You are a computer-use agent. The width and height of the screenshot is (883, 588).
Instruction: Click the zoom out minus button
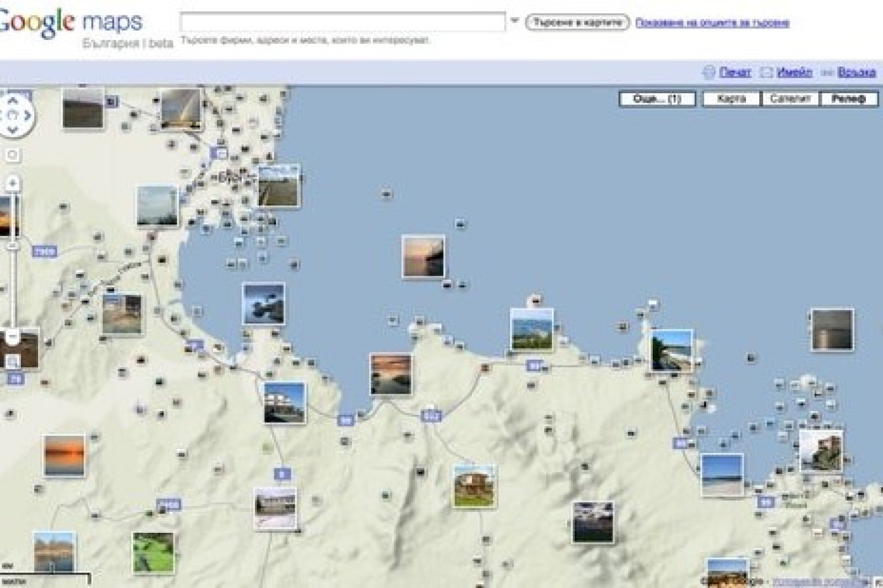coord(12,335)
